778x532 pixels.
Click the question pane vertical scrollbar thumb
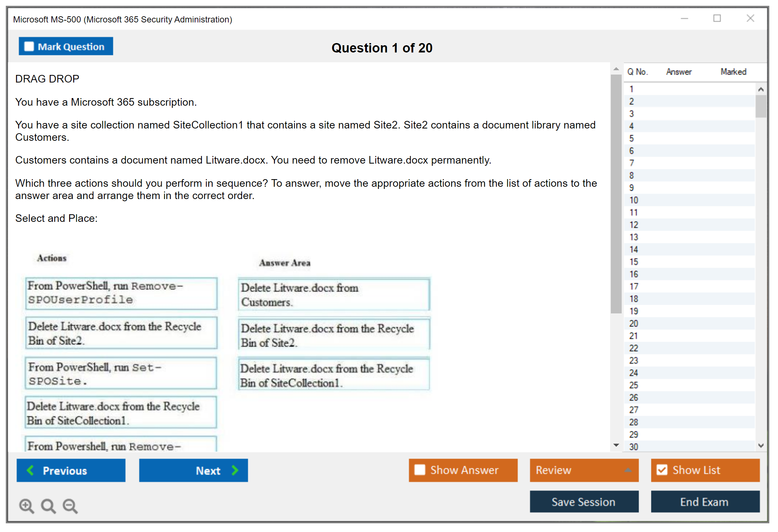tap(616, 194)
